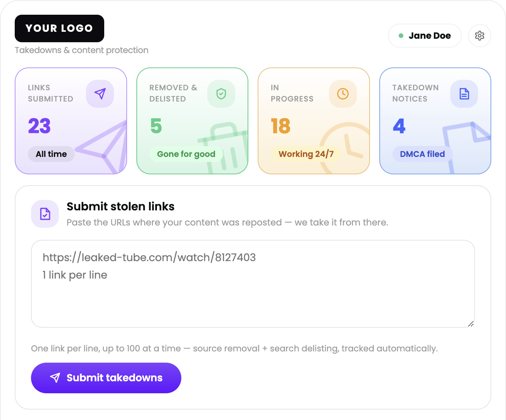506x420 pixels.
Task: Open the Links Submitted count of 23
Action: pos(39,126)
